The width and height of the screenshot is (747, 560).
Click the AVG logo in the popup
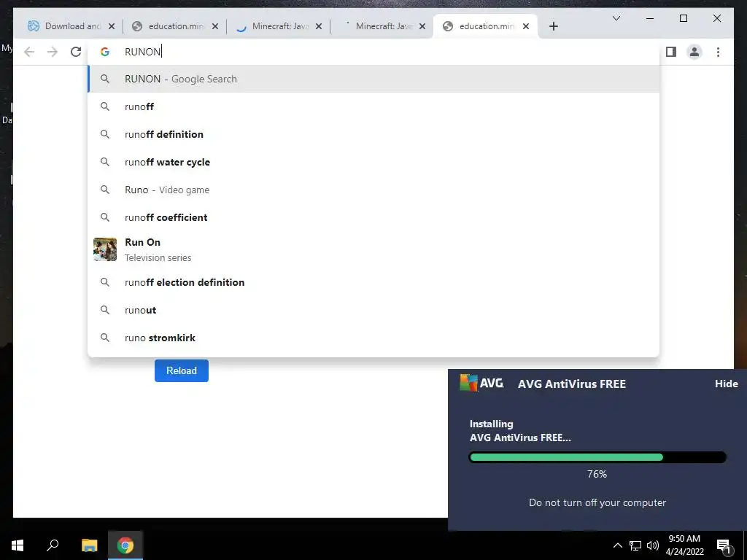tap(481, 383)
